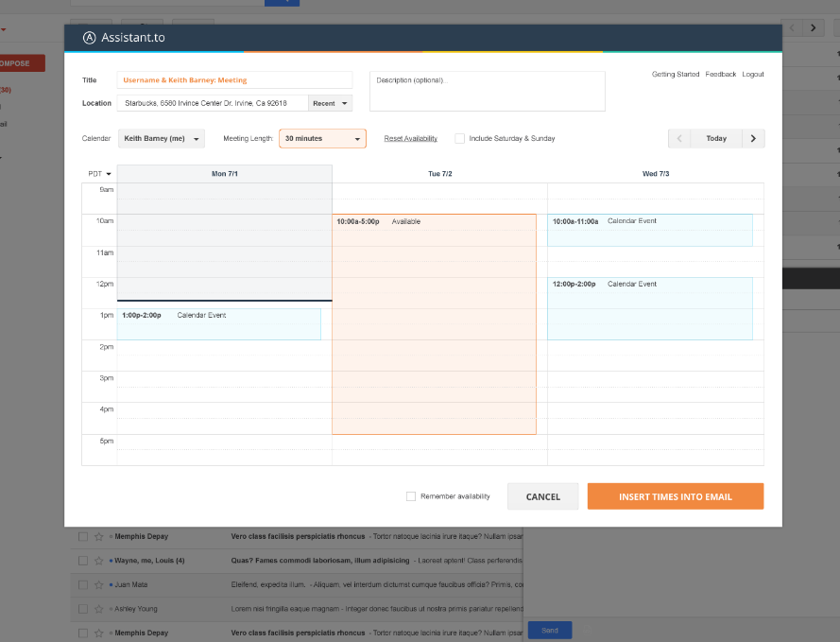Image resolution: width=840 pixels, height=642 pixels.
Task: Select the Juan Mata email checkbox
Action: [83, 584]
